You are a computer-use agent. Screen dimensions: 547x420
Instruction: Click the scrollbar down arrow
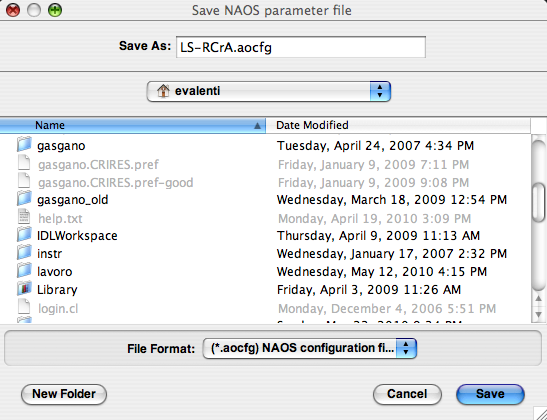(x=539, y=315)
